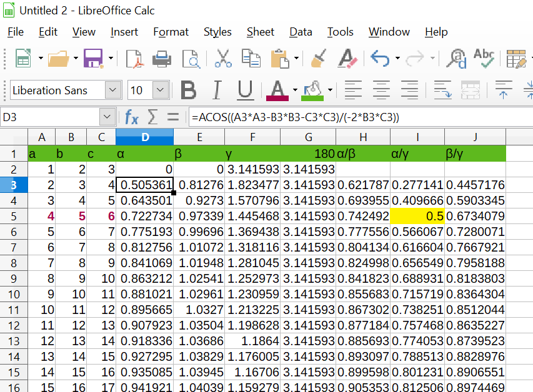Expand the Save dropdown arrow
This screenshot has height=392, width=533.
coord(111,59)
